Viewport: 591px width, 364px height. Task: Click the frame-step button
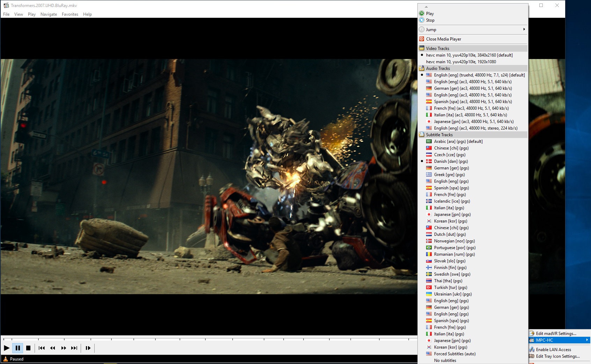click(88, 348)
